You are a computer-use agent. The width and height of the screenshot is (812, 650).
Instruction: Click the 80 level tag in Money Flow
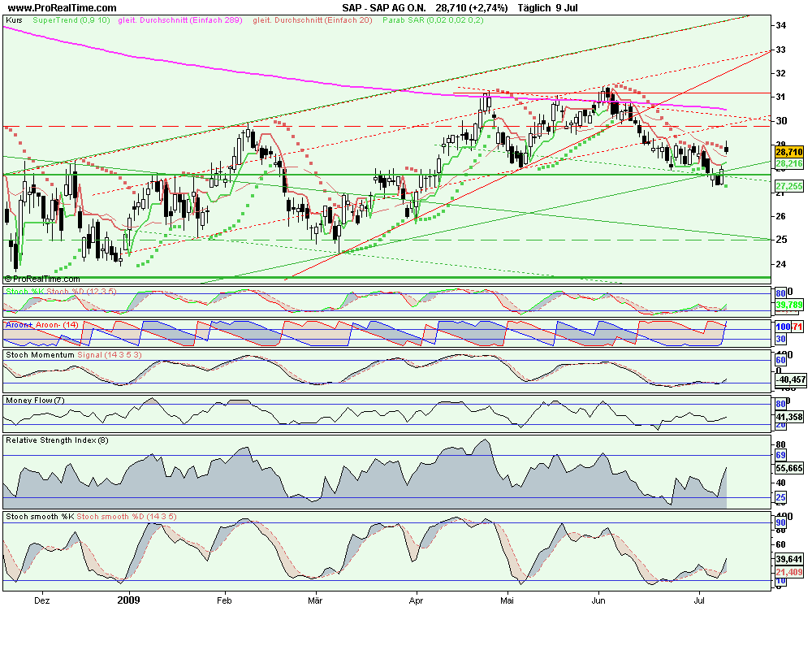781,405
